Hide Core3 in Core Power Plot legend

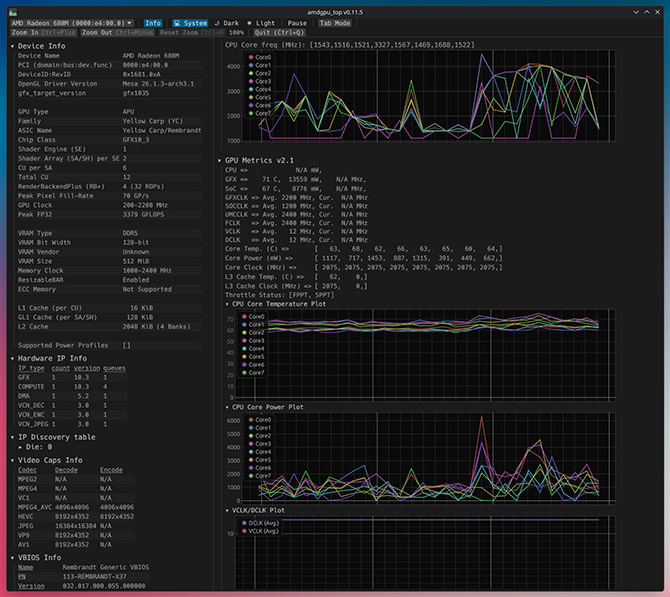tap(259, 444)
